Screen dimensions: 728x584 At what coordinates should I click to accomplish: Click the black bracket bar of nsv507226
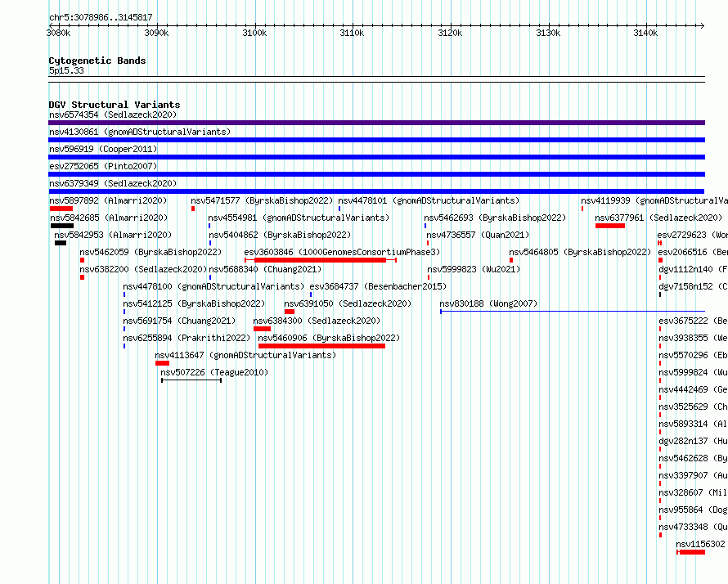click(x=191, y=380)
